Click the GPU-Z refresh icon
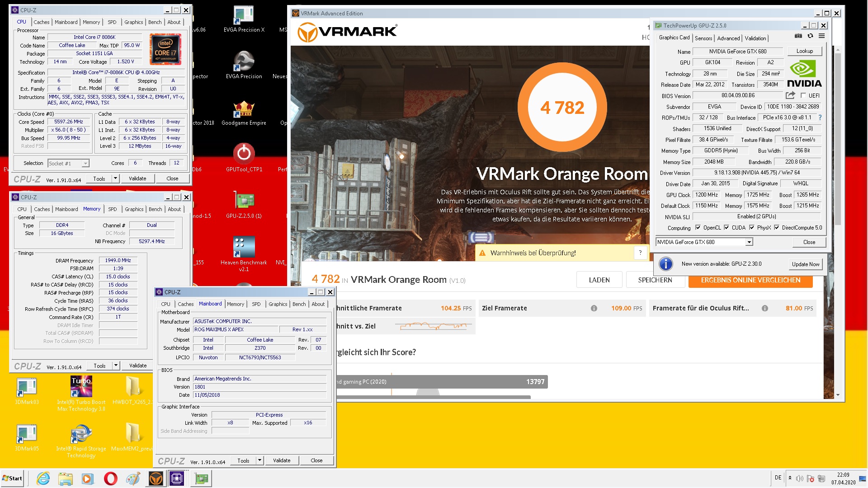 (x=810, y=36)
